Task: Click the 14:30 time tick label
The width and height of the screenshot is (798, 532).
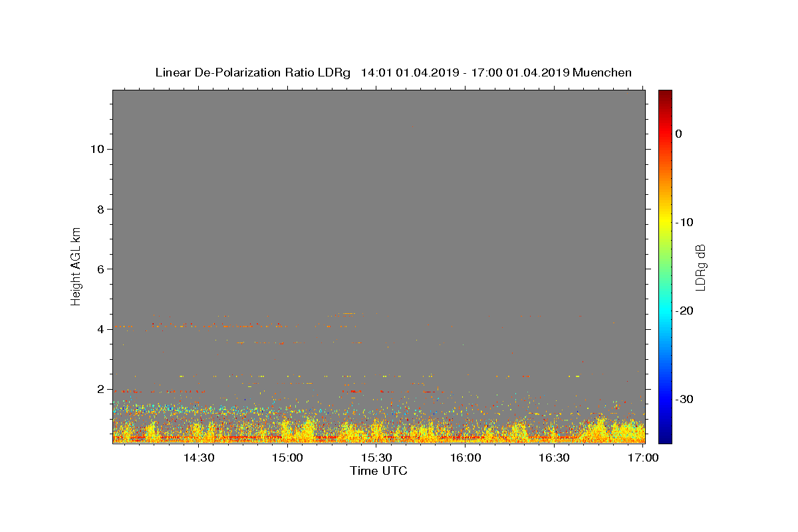Action: [x=198, y=458]
